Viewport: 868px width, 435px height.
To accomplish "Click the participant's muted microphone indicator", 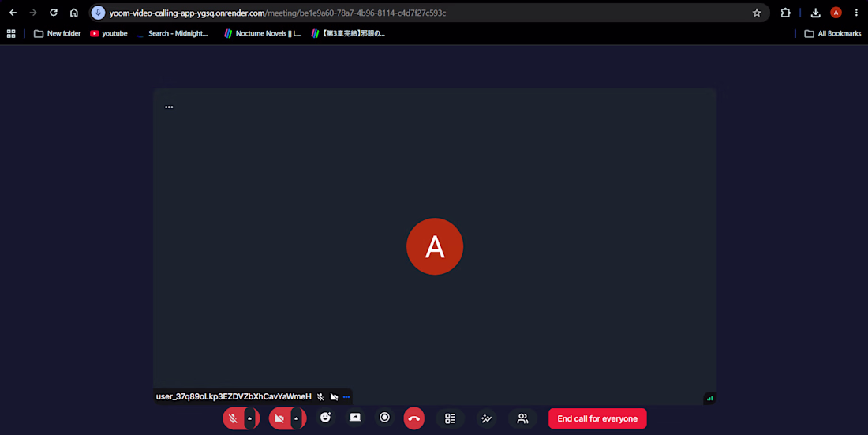I will coord(320,397).
